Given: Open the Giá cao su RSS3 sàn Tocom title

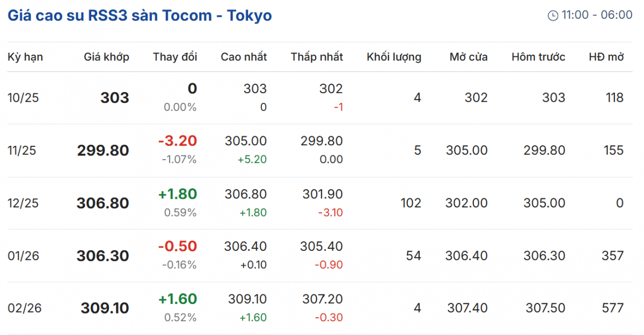Looking at the screenshot, I should point(140,16).
